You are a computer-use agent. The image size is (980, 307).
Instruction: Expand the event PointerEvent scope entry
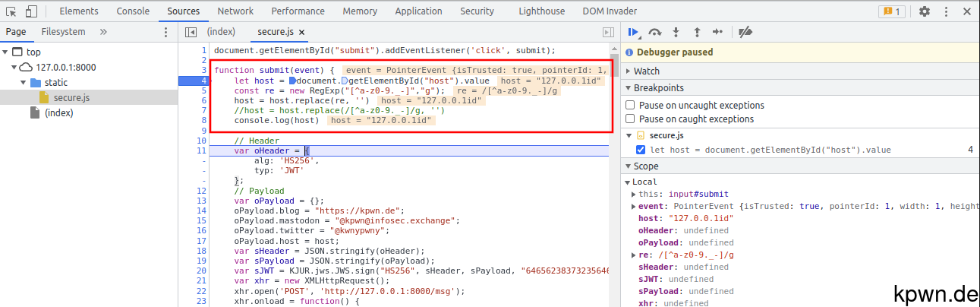[x=634, y=206]
